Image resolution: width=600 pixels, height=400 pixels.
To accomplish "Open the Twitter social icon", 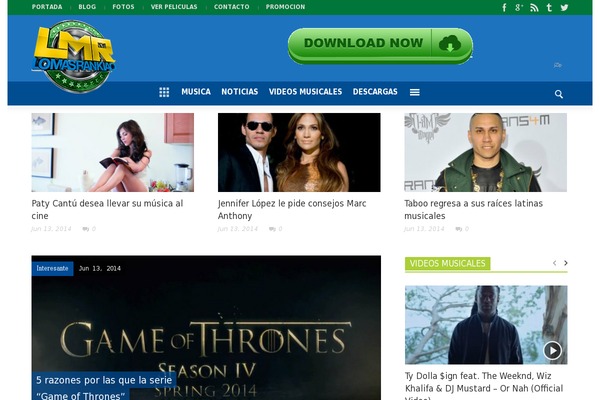I will [x=564, y=8].
